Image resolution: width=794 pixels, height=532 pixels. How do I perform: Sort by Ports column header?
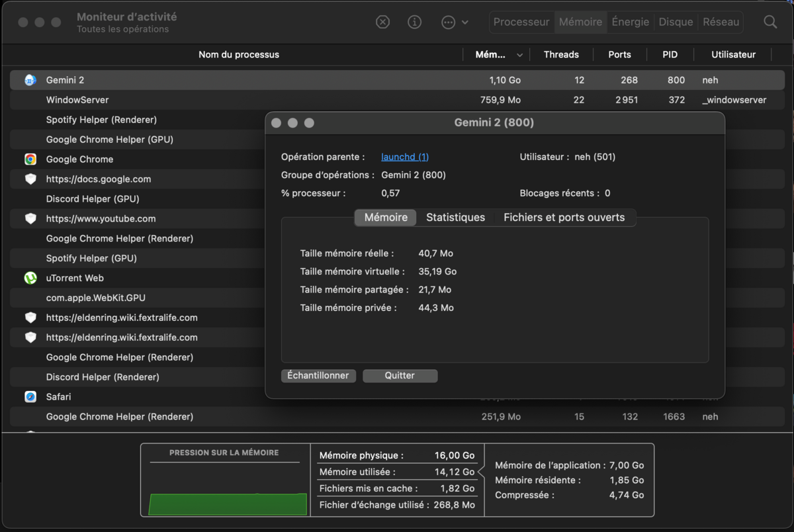coord(619,55)
